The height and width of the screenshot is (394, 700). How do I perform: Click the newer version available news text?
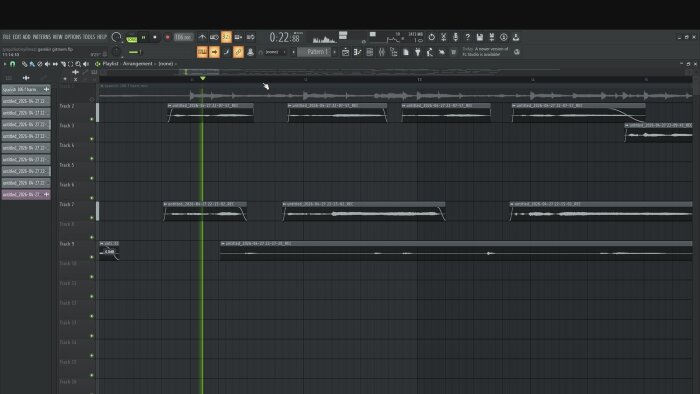point(485,51)
